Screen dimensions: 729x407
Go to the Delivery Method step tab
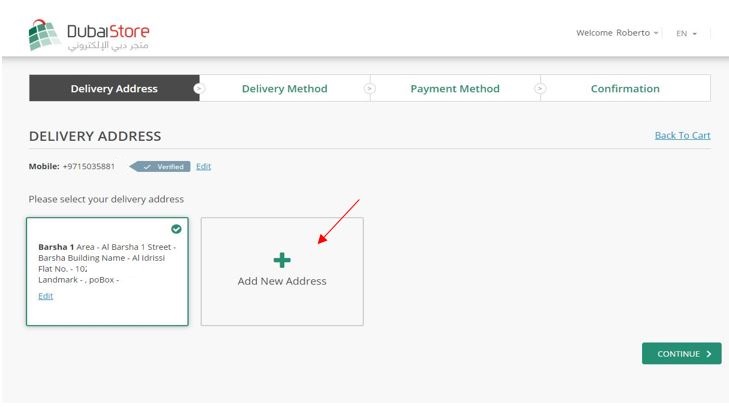pyautogui.click(x=285, y=88)
